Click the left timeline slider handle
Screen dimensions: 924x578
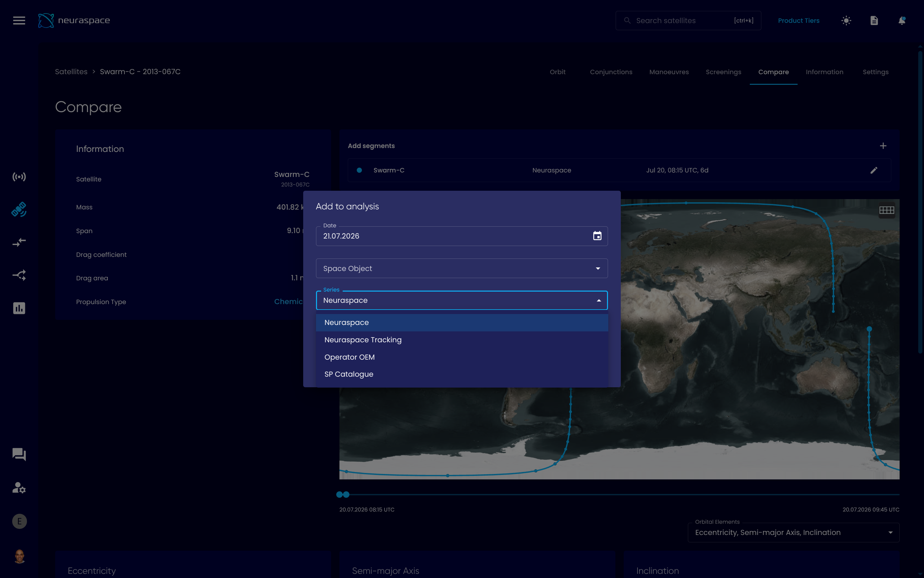coord(339,495)
